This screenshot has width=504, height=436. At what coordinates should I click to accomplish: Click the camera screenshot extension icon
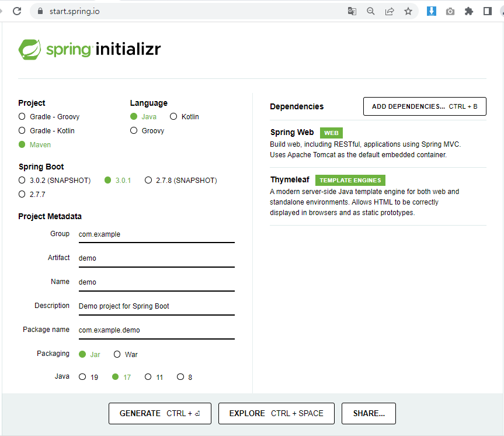[450, 12]
